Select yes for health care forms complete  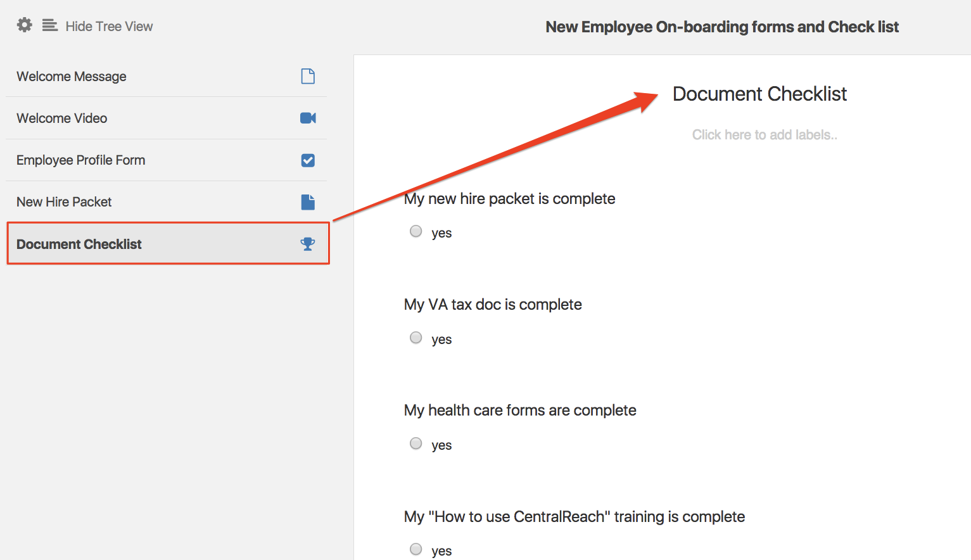(x=416, y=443)
